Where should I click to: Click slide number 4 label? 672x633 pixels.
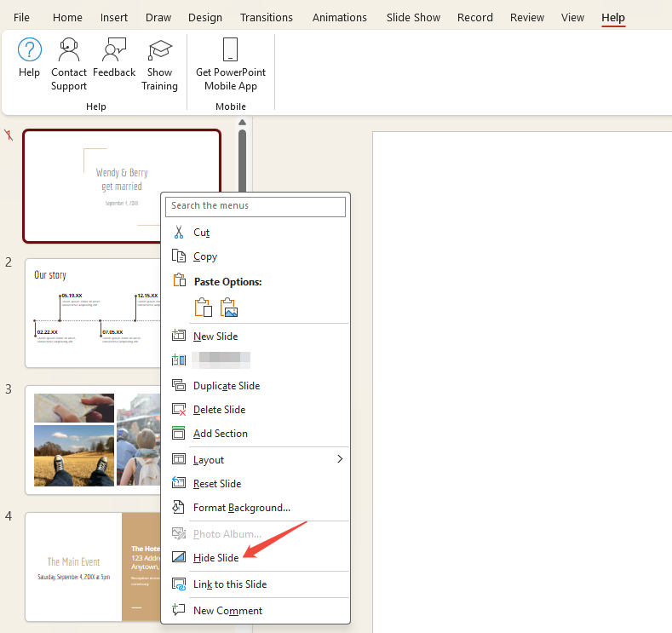point(9,516)
